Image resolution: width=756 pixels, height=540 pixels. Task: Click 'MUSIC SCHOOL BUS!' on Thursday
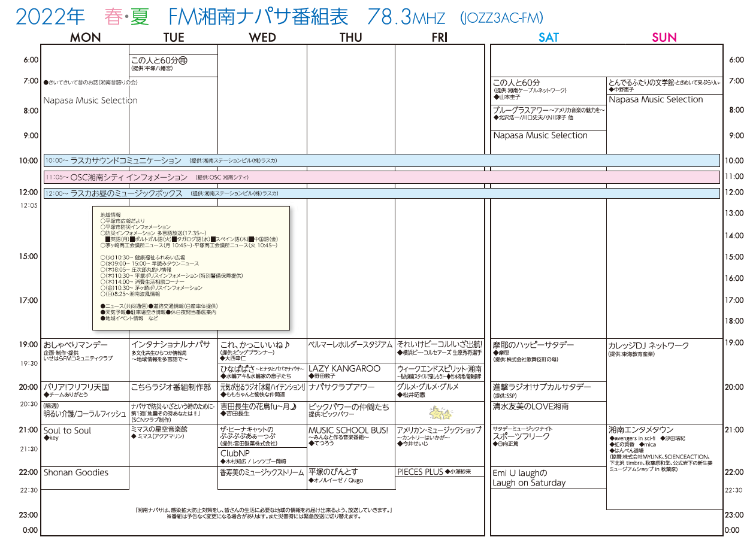[x=348, y=430]
